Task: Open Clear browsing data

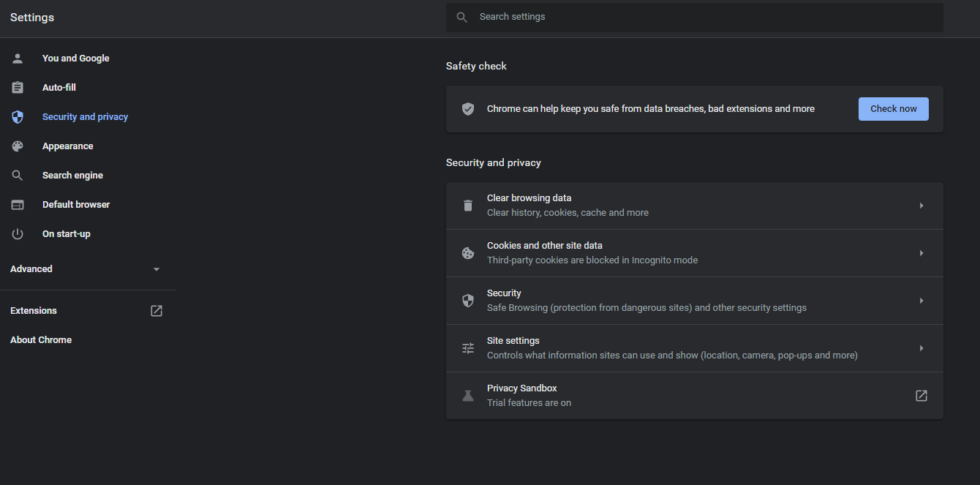Action: 695,206
